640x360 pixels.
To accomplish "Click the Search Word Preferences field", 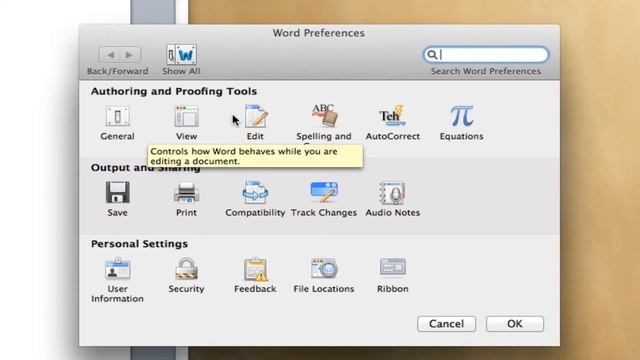I will pos(486,55).
